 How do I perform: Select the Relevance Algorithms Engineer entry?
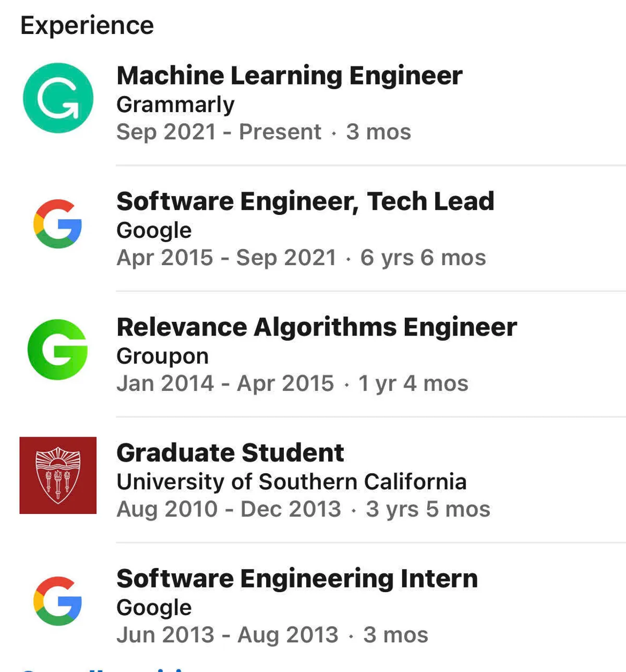pos(317,327)
